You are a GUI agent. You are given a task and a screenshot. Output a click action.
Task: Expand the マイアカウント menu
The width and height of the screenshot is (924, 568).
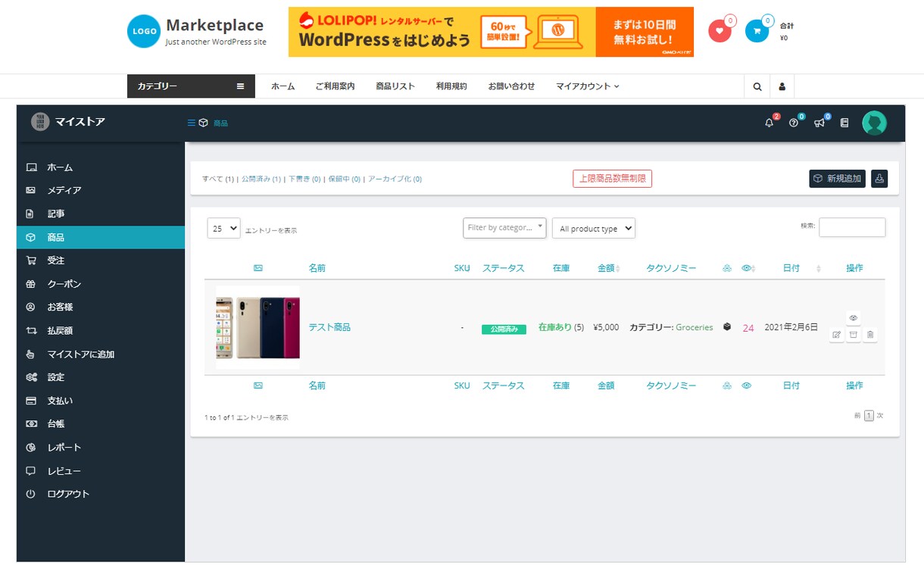point(588,86)
